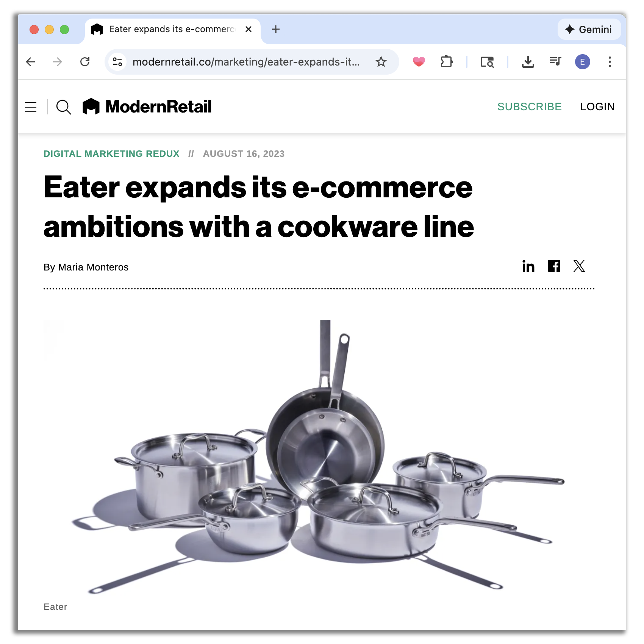Viewport: 644px width, 644px height.
Task: View site information in address bar
Action: [118, 62]
